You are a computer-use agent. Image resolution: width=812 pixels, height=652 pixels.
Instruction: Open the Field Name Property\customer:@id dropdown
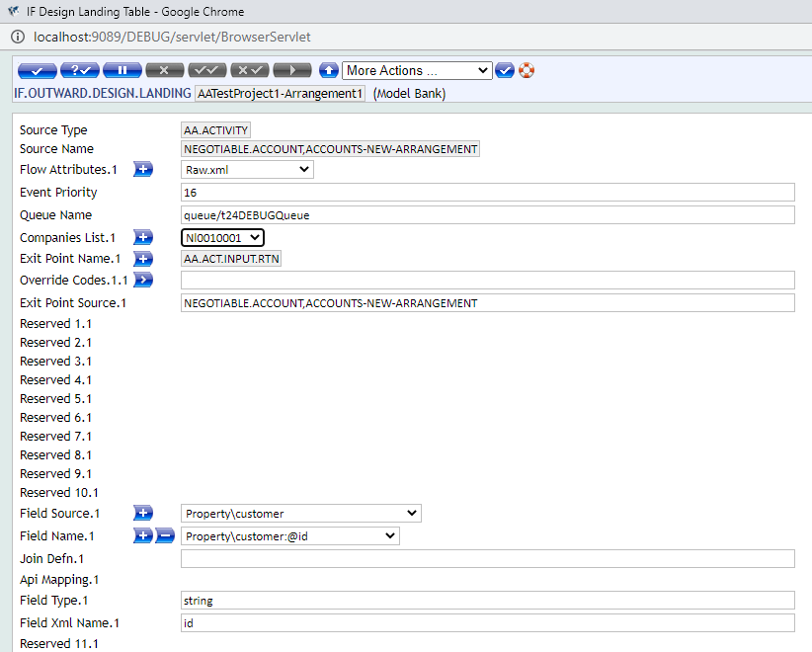pyautogui.click(x=290, y=535)
